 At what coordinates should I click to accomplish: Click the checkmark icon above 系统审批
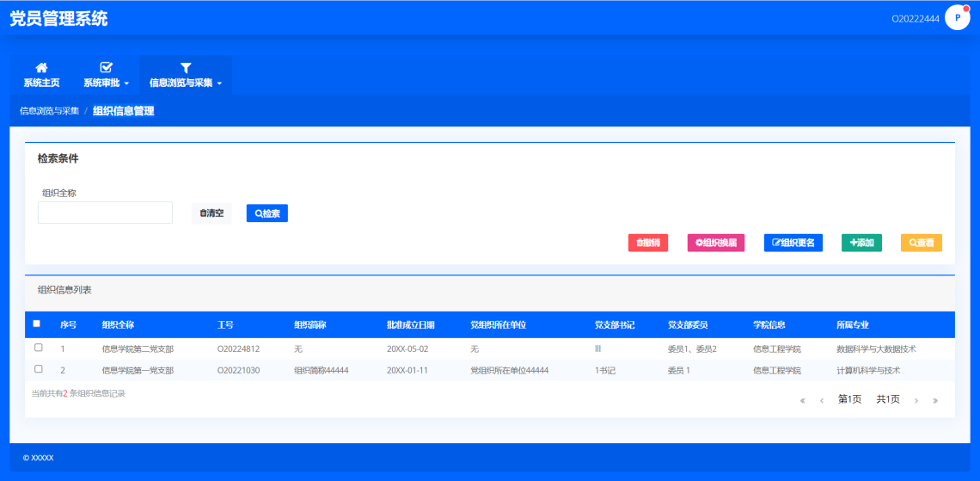[x=107, y=68]
